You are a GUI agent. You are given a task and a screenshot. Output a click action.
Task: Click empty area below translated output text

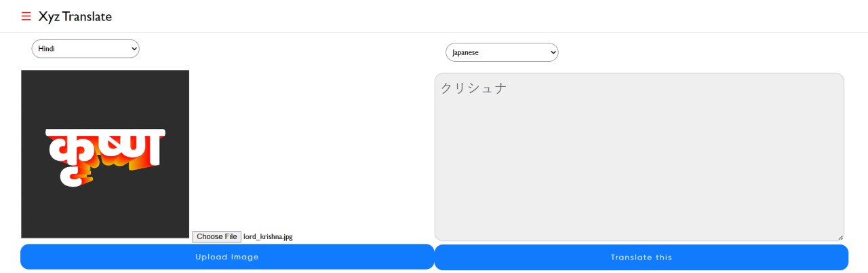[639, 170]
